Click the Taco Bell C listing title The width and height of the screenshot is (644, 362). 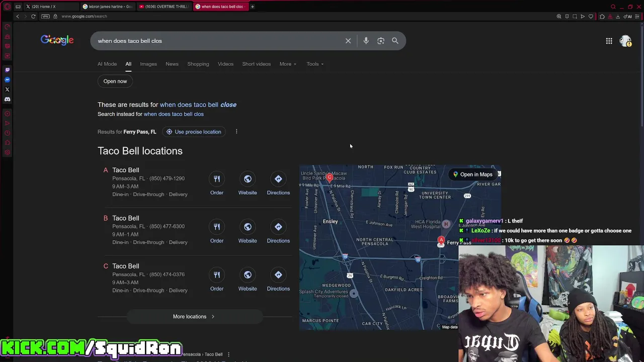[x=126, y=266]
